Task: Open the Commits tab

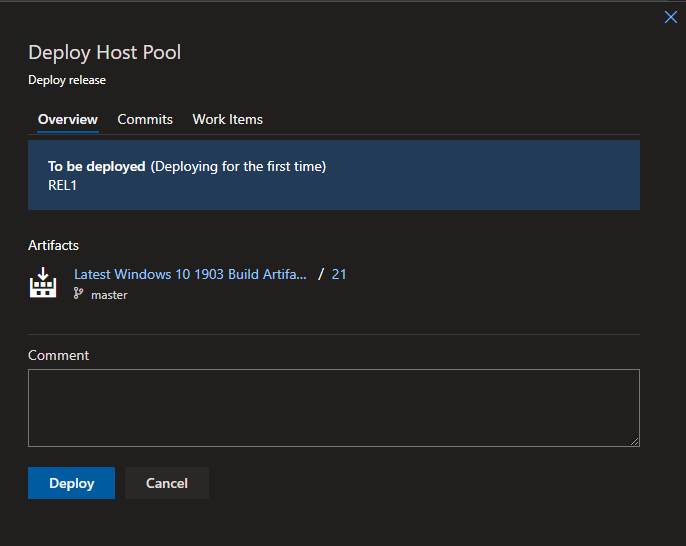Action: 145,119
